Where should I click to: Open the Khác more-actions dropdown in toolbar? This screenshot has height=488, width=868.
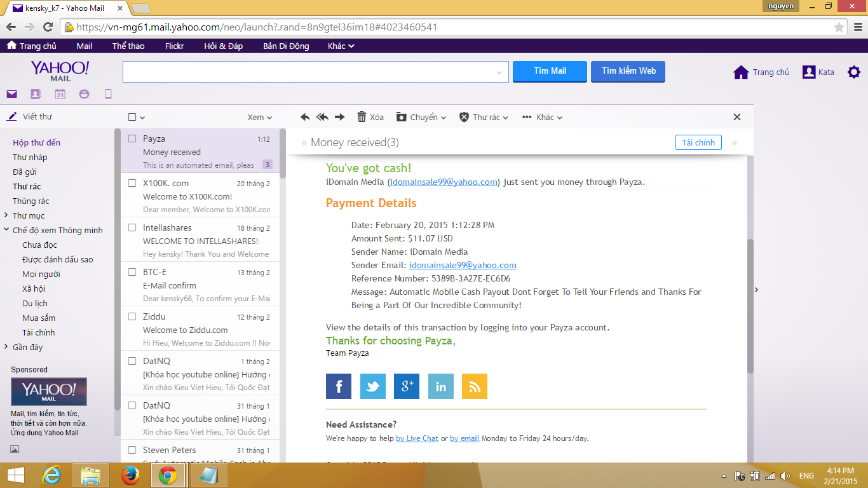pos(542,117)
